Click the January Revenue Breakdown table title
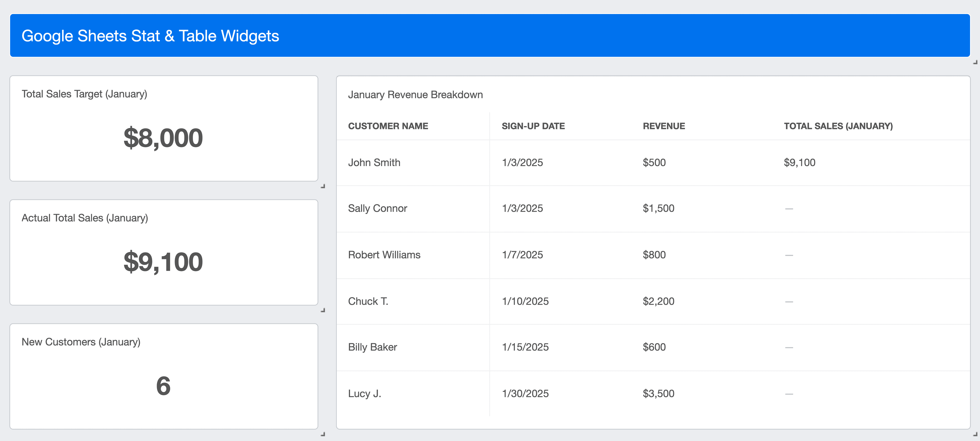This screenshot has height=441, width=980. pyautogui.click(x=415, y=95)
